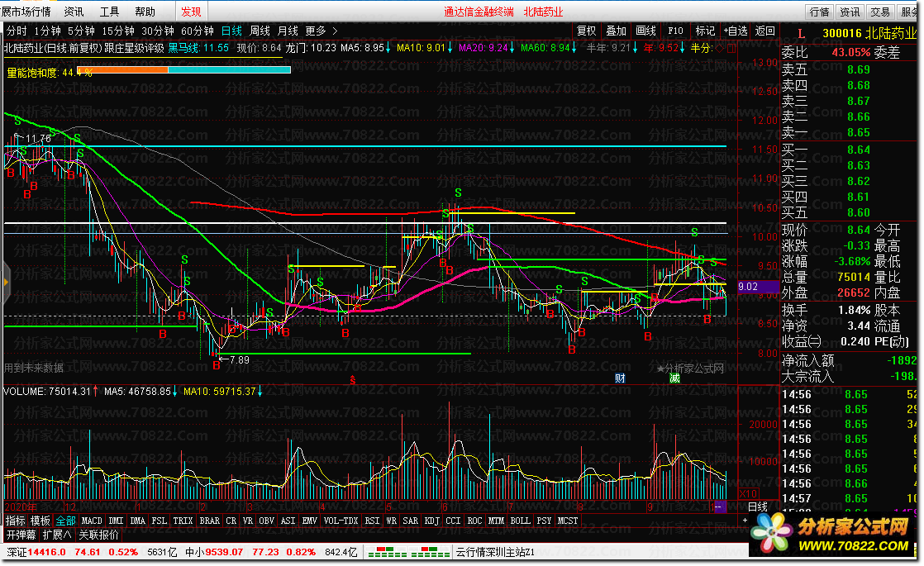Click the red S marker below chart
The image size is (924, 566).
[x=352, y=380]
